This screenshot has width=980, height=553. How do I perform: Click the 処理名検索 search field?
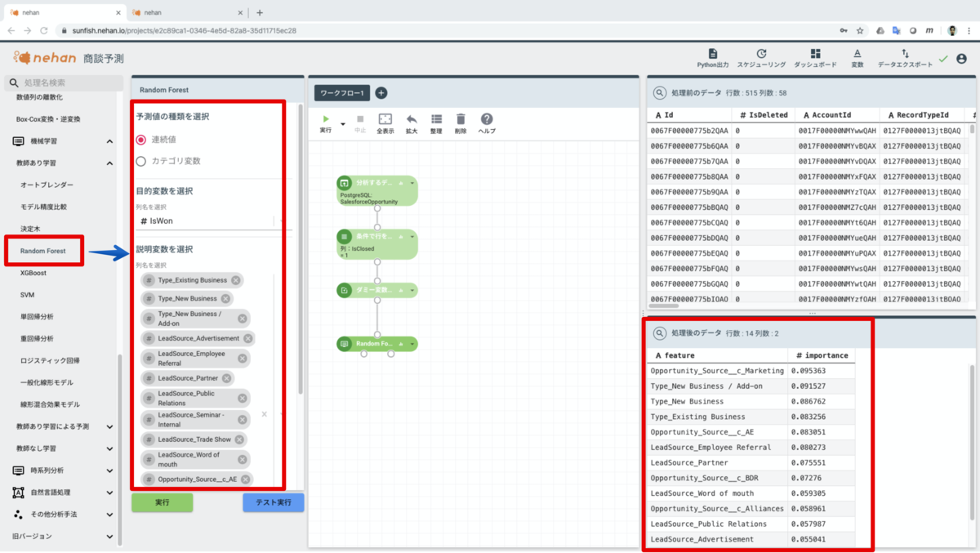pyautogui.click(x=65, y=83)
